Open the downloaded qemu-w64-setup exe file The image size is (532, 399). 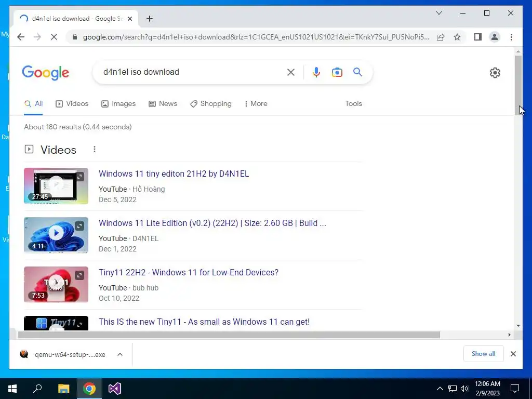63,354
